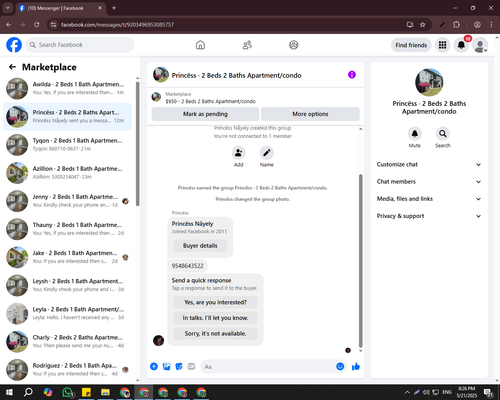
Task: Open Leyla 2 Beds 1 Bath conversation
Action: [x=67, y=314]
